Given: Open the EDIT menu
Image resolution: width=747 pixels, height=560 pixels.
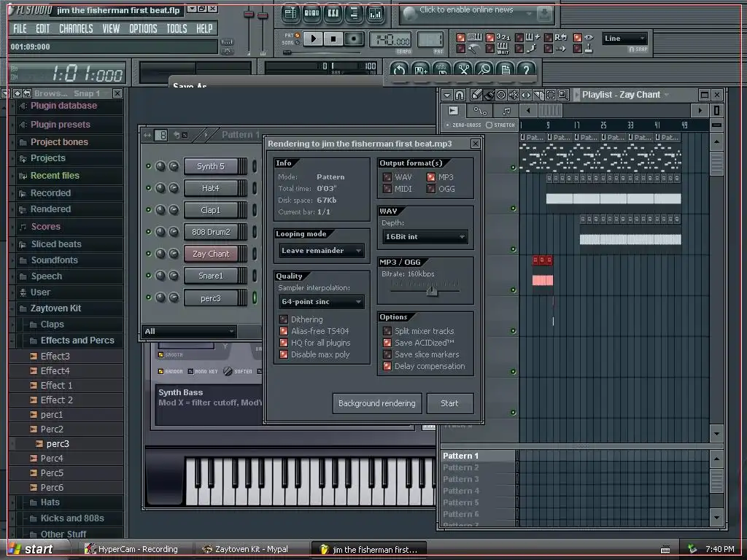Looking at the screenshot, I should [43, 28].
